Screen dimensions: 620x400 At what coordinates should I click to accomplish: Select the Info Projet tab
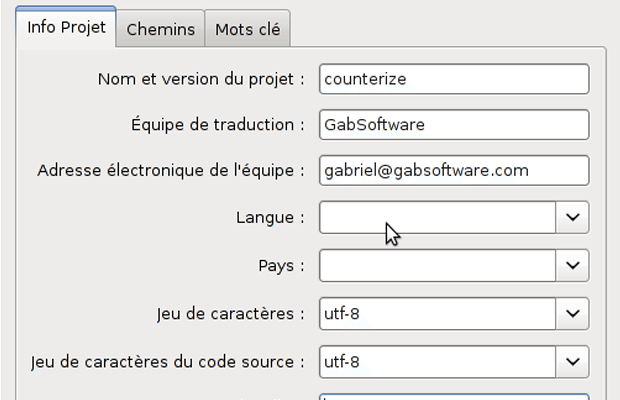[x=66, y=27]
